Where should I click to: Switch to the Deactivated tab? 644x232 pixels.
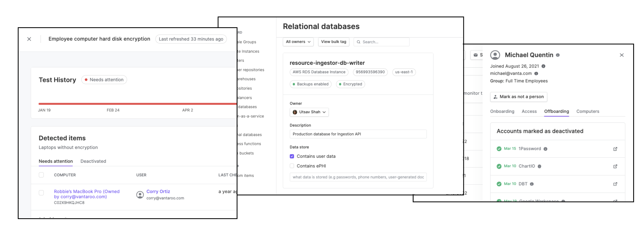[x=93, y=161]
